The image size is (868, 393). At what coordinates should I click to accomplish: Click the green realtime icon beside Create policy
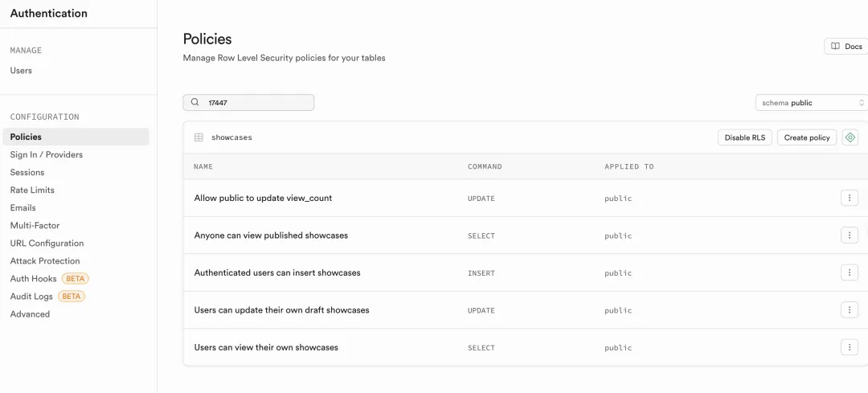(x=850, y=137)
